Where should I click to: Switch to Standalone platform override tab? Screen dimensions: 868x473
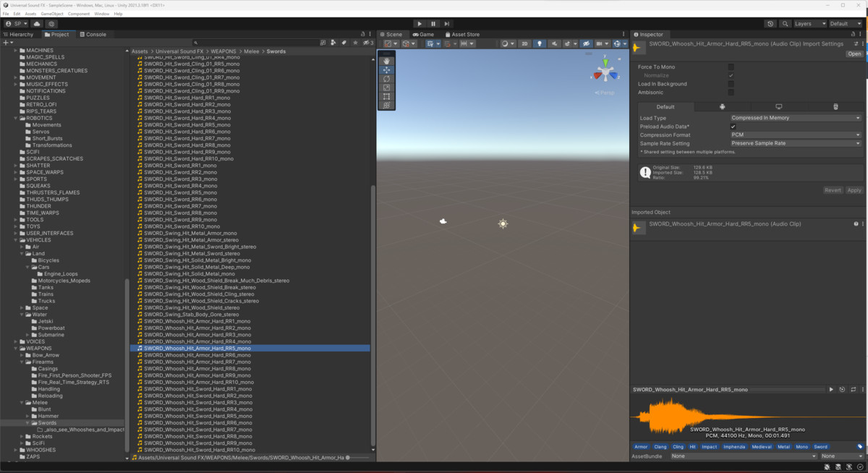pos(779,107)
